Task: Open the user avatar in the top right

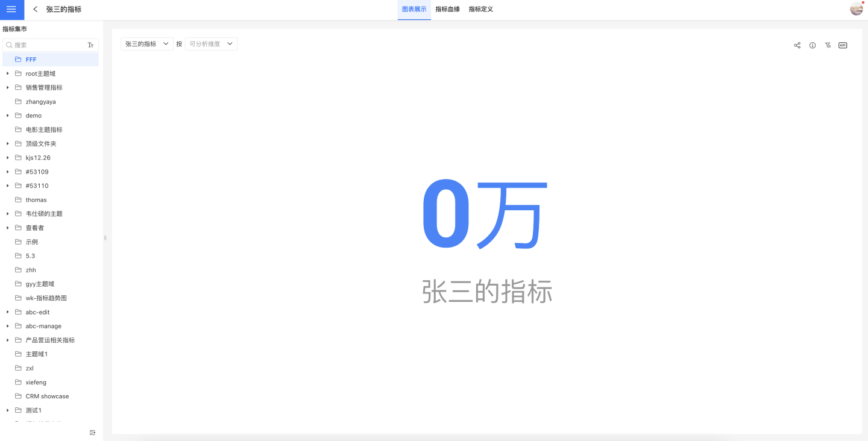Action: point(856,9)
